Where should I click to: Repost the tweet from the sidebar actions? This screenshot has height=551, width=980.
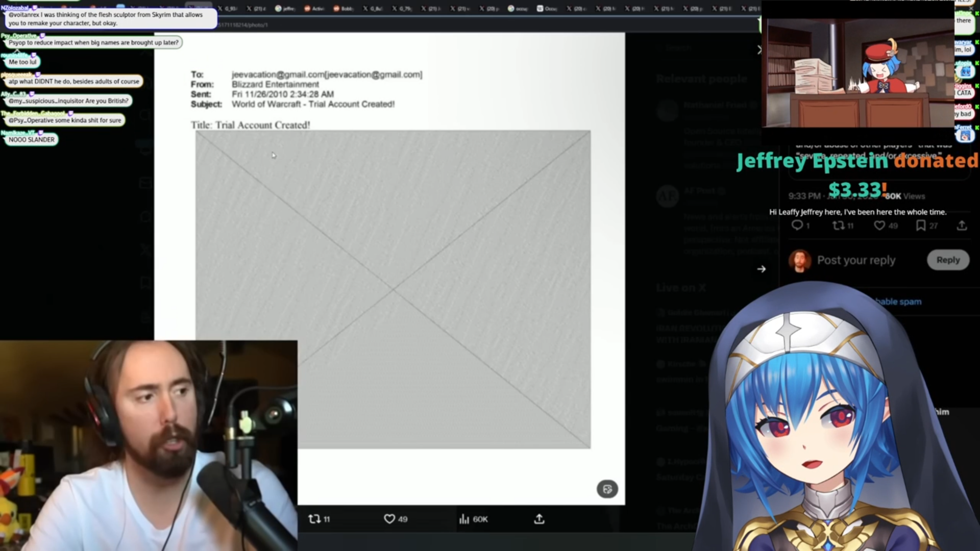(x=838, y=225)
